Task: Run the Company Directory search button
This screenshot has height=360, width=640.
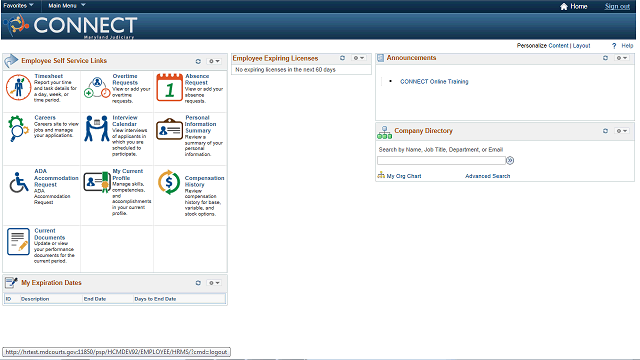Action: (x=510, y=160)
